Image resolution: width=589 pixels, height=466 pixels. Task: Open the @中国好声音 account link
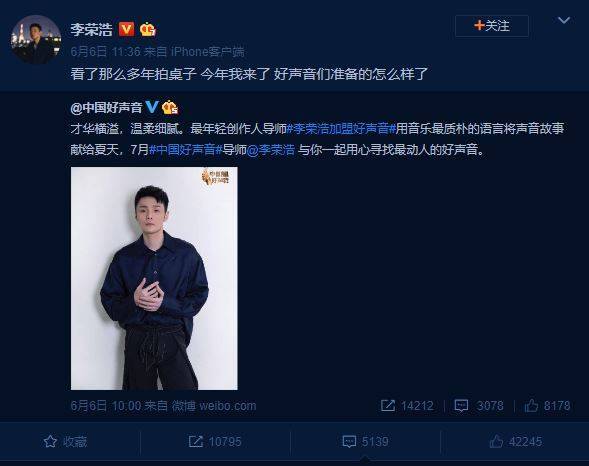click(x=106, y=108)
